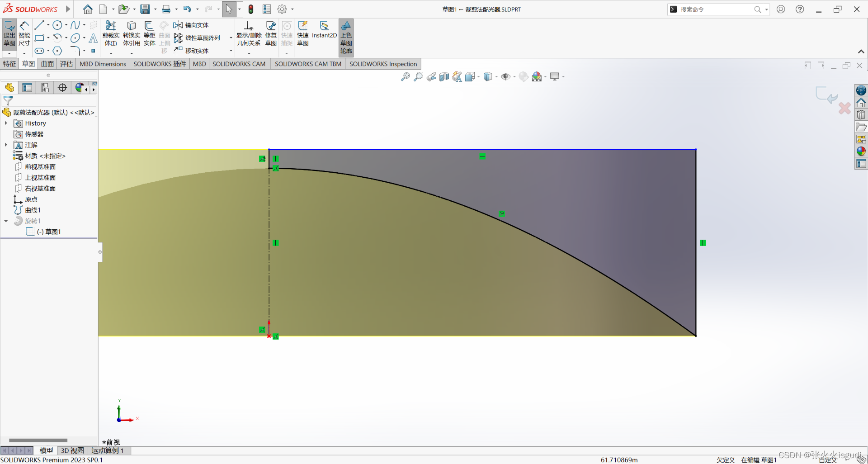This screenshot has width=868, height=464.
Task: Select the sketch Text tool
Action: [x=93, y=38]
